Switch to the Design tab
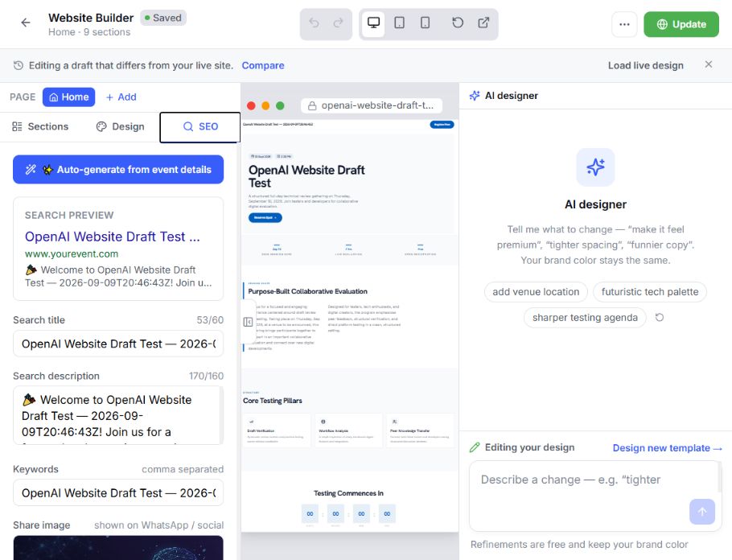Viewport: 732px width, 560px height. [x=121, y=126]
